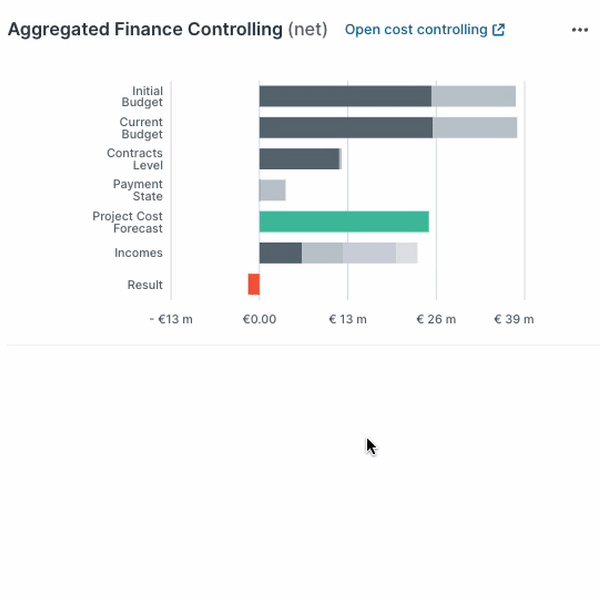Screen dimensions: 600x600
Task: Select the dark segment of Initial Budget bar
Action: click(345, 96)
